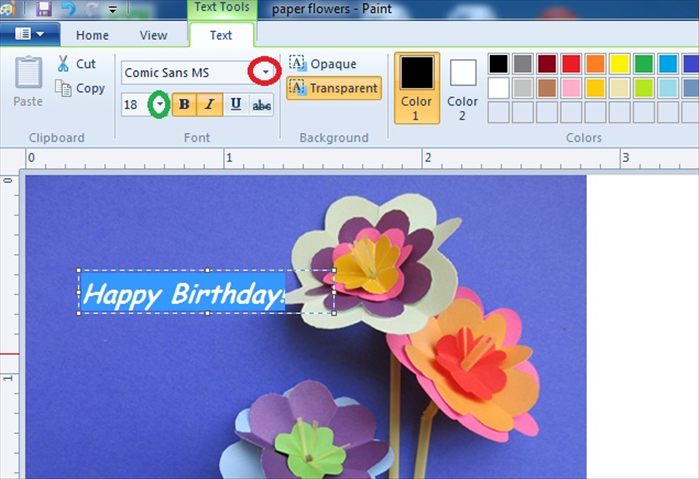The height and width of the screenshot is (479, 699).
Task: Toggle Italic formatting
Action: (209, 105)
